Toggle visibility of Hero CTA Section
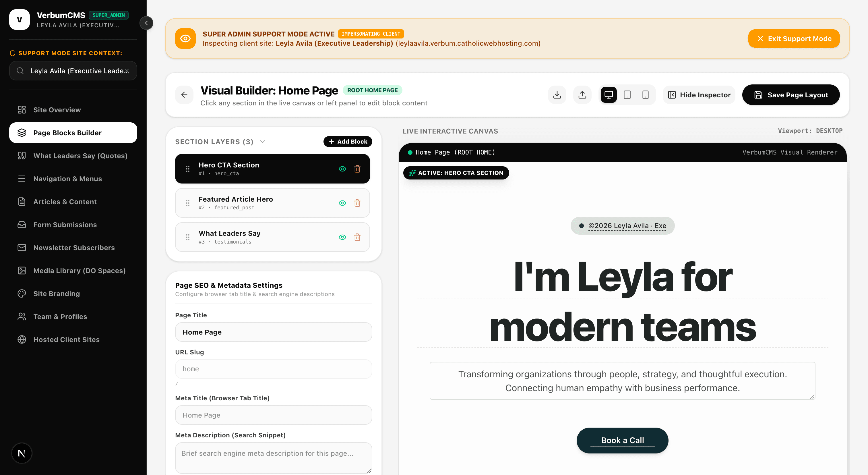Image resolution: width=868 pixels, height=475 pixels. coord(342,169)
